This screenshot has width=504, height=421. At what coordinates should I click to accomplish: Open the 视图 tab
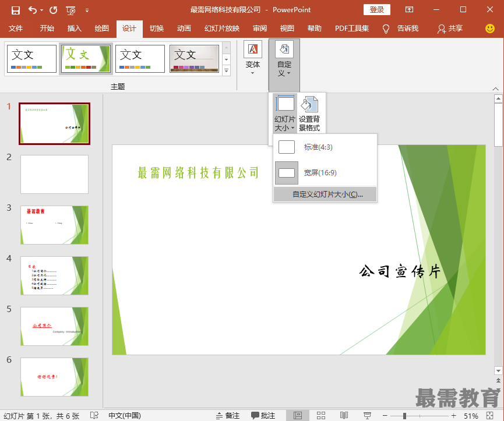(x=287, y=29)
